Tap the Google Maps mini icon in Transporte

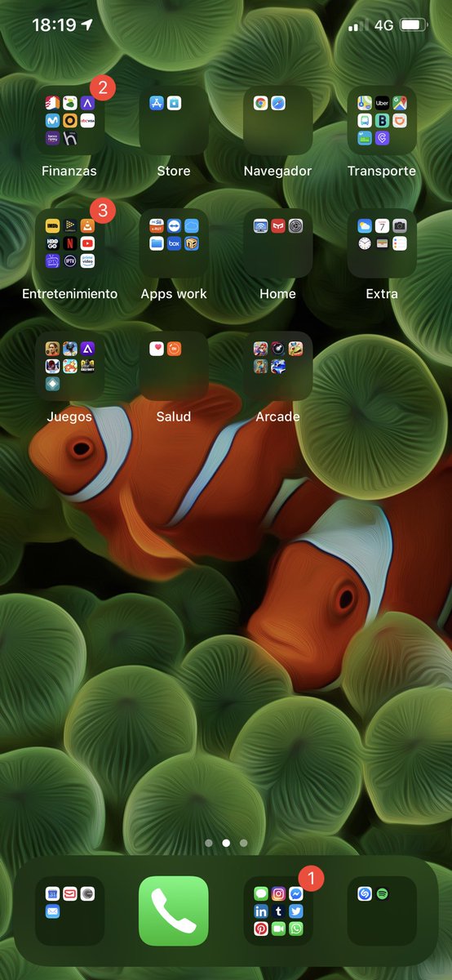399,104
